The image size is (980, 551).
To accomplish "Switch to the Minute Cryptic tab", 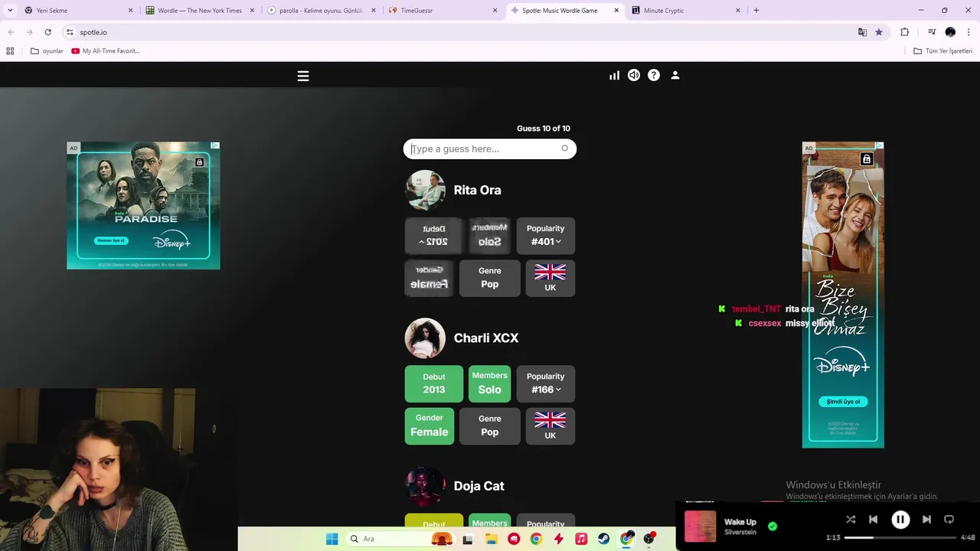I will 685,11.
